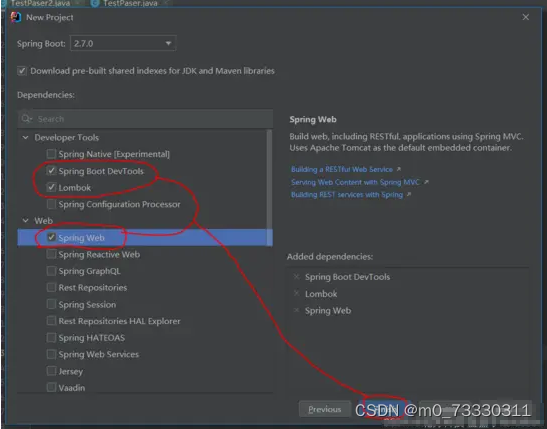Select Lombok in added dependencies list
547x429 pixels.
click(321, 294)
